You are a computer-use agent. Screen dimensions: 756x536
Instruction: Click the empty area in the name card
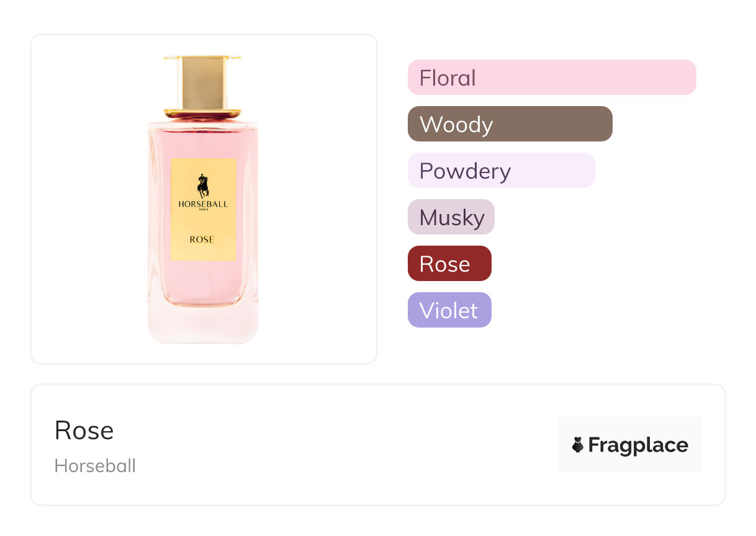coord(341,447)
